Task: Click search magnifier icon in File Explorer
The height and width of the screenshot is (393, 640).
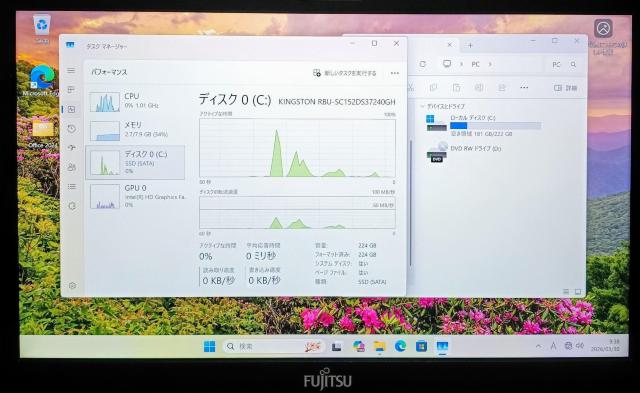Action: click(x=573, y=64)
